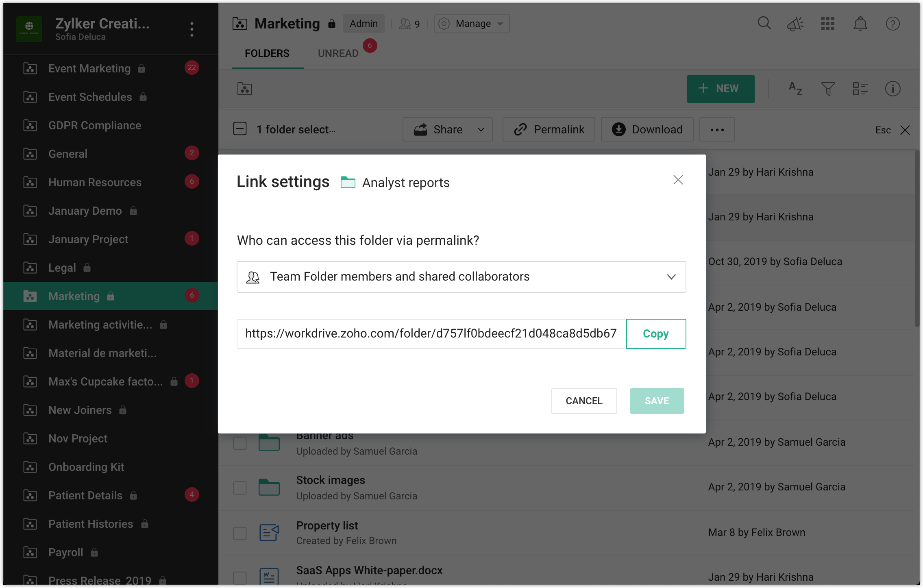Open the help question mark icon
923x588 pixels.
(893, 24)
